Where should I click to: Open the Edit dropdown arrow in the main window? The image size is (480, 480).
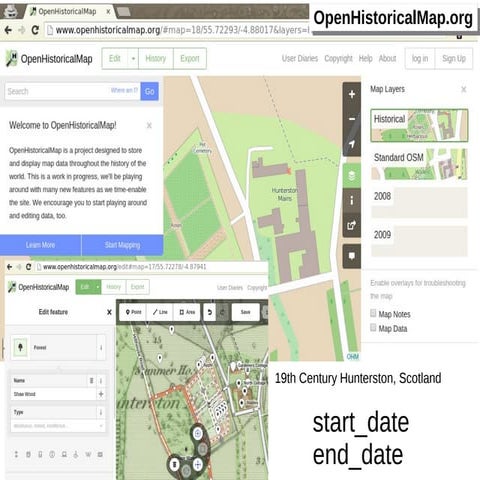coord(133,59)
